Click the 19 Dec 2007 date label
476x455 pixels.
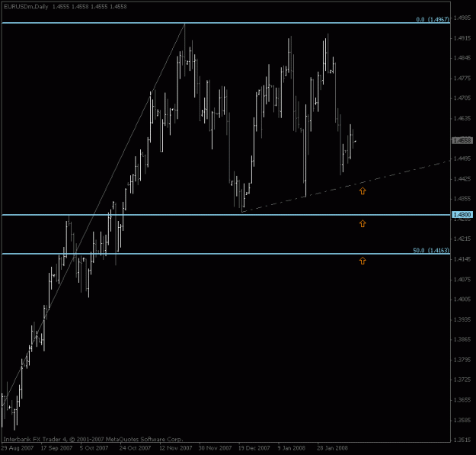click(x=254, y=448)
